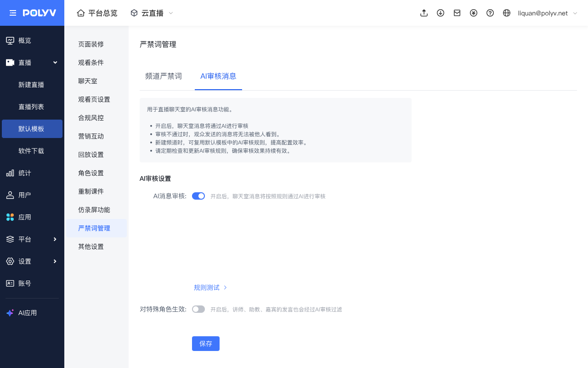
Task: Click the upload icon in top bar
Action: tap(424, 13)
